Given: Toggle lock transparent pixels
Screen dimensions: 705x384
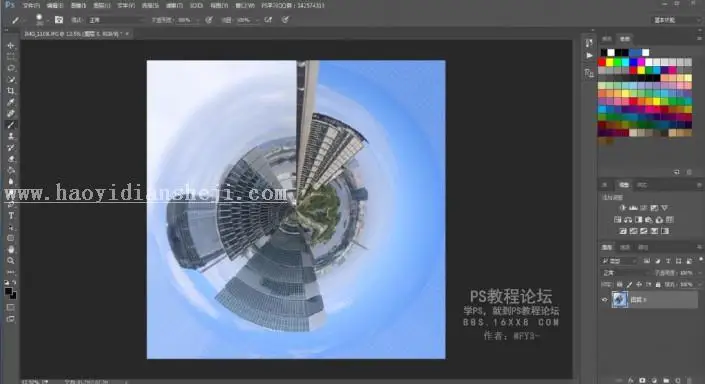Looking at the screenshot, I should (x=620, y=284).
